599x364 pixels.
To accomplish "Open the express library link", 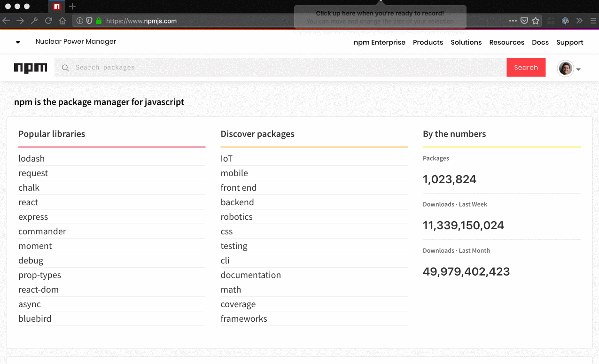I will coord(33,217).
